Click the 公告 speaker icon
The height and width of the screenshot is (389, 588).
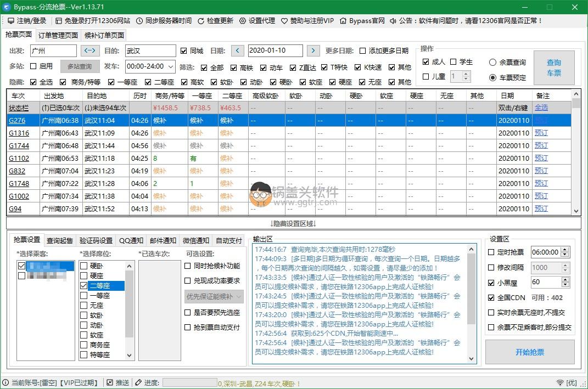[x=393, y=21]
